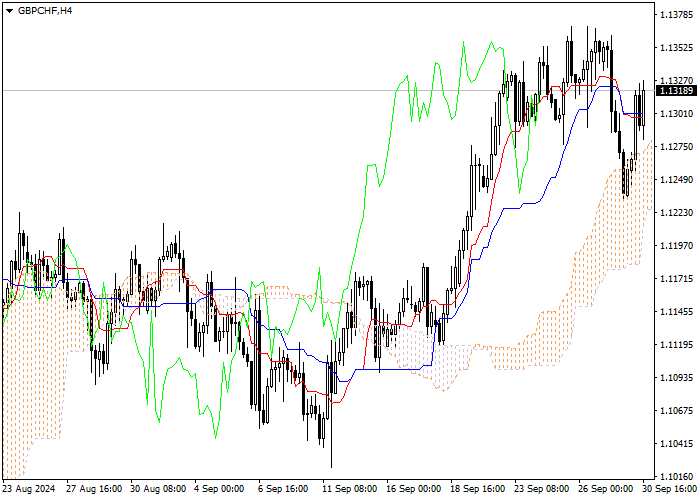Select the 1.10675 price scale value
This screenshot has width=700, height=500.
677,411
